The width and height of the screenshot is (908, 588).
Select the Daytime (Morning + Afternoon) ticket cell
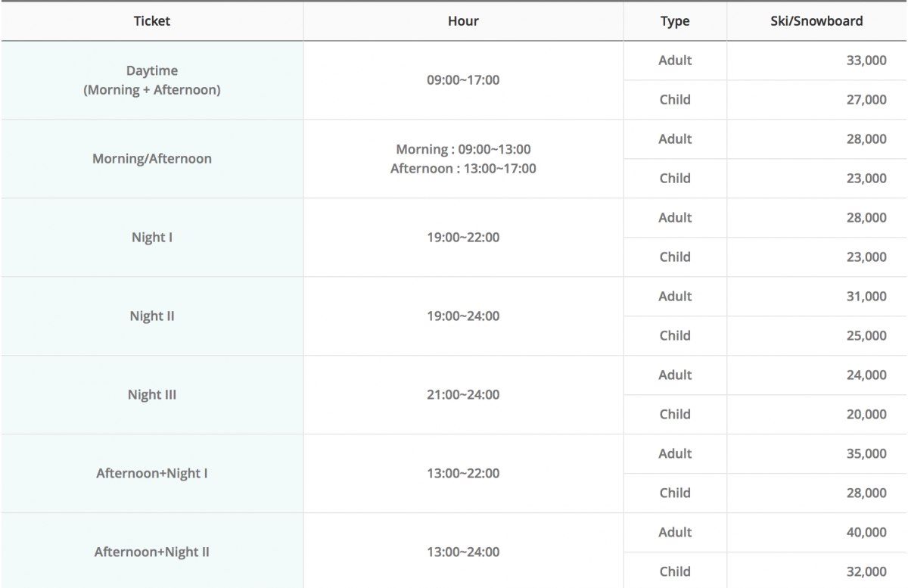(x=151, y=80)
